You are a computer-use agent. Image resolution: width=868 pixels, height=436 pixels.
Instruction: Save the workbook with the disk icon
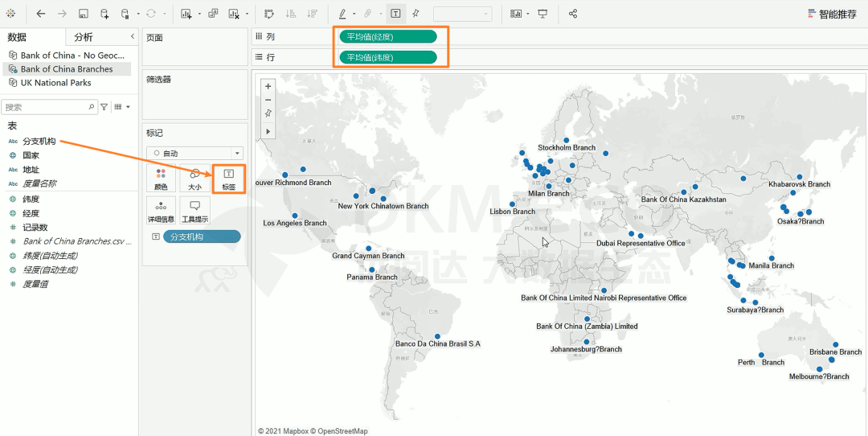tap(83, 14)
